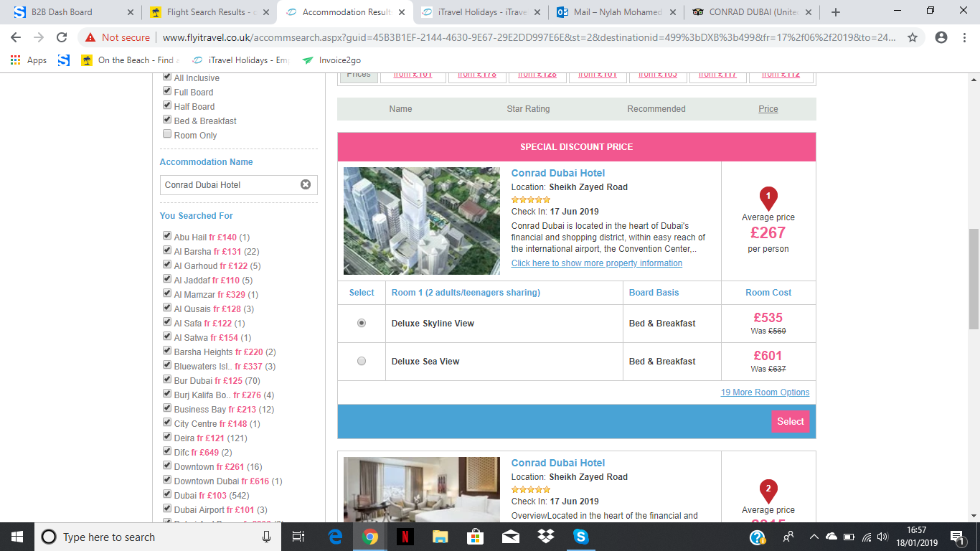
Task: Click the Not secure warning icon
Action: tap(90, 37)
